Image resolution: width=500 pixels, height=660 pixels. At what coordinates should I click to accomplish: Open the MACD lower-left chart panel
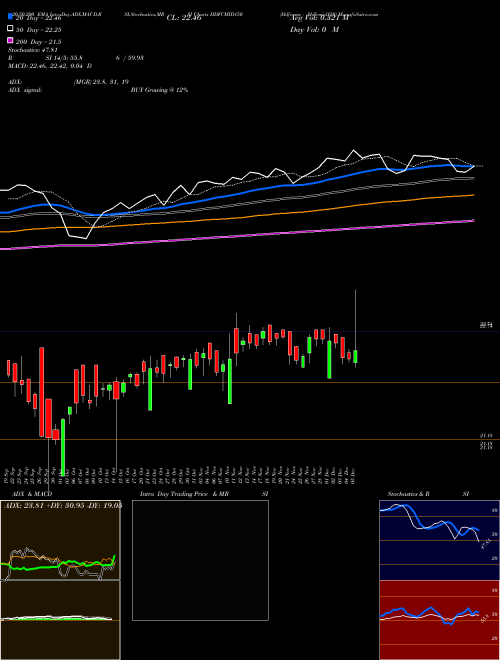60,620
